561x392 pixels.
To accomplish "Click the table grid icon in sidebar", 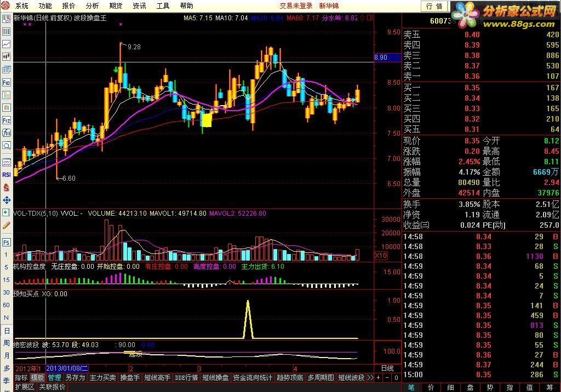I will coord(6,31).
